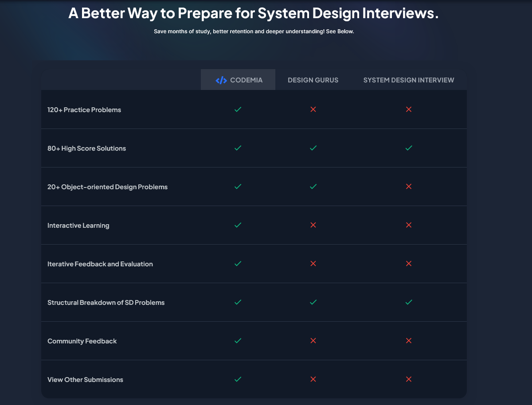Viewport: 532px width, 405px height.
Task: Click the Iterative Feedback and Evaluation row
Action: [100, 263]
